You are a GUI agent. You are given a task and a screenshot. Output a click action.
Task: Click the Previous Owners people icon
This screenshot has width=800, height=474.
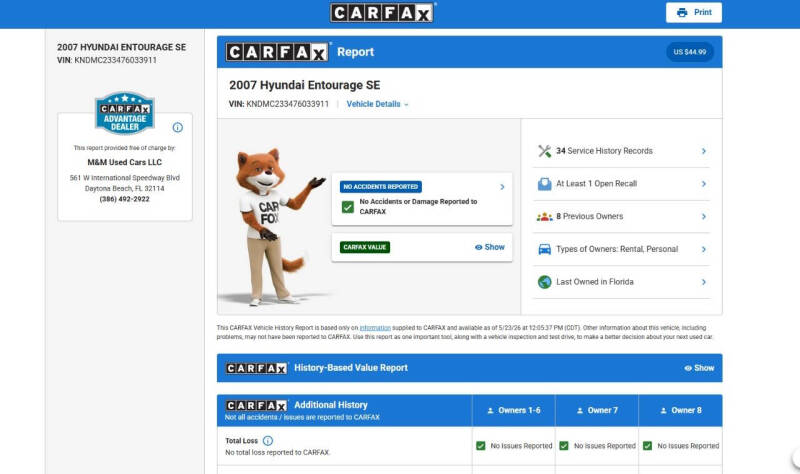point(544,217)
